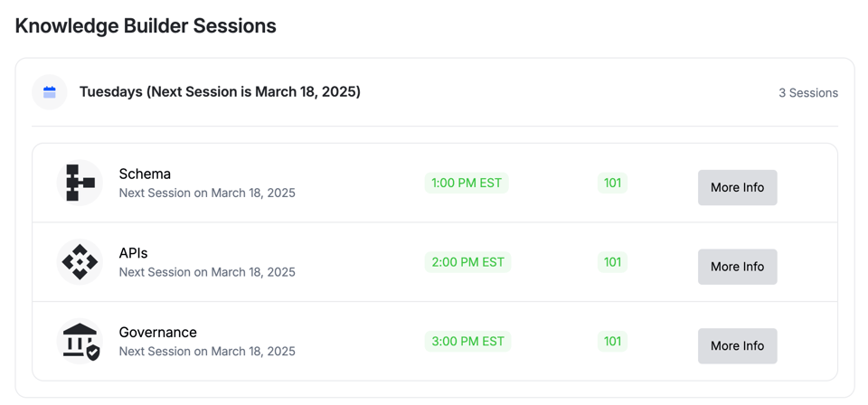Open More Info for Schema session

pyautogui.click(x=737, y=187)
